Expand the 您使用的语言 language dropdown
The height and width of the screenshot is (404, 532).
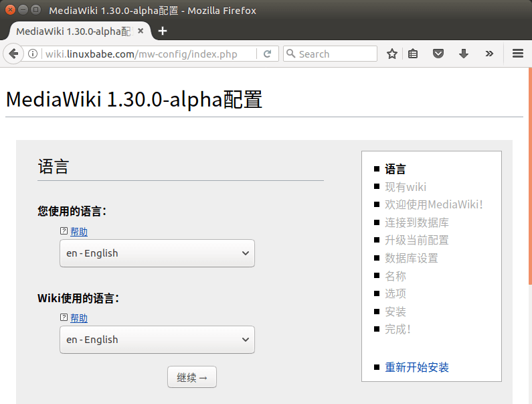point(157,253)
